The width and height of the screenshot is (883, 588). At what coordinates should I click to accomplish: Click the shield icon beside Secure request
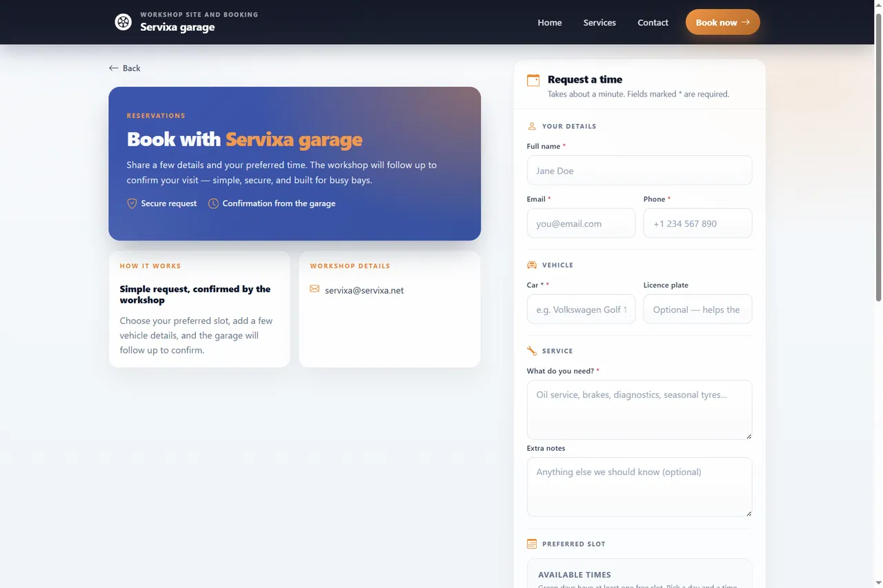(132, 203)
